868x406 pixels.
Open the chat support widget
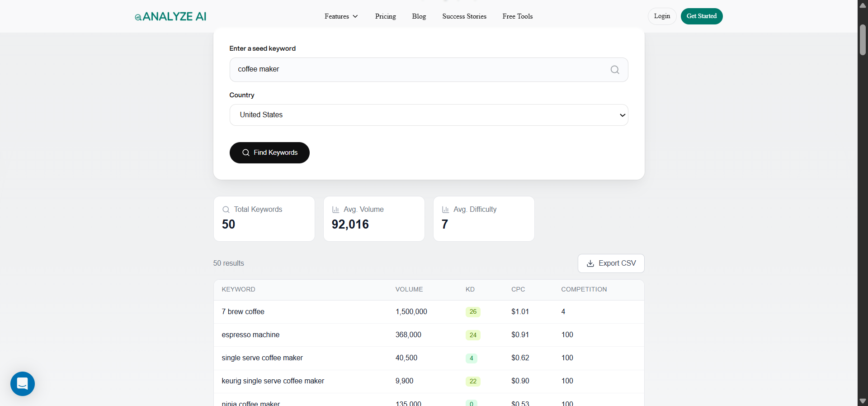tap(23, 384)
